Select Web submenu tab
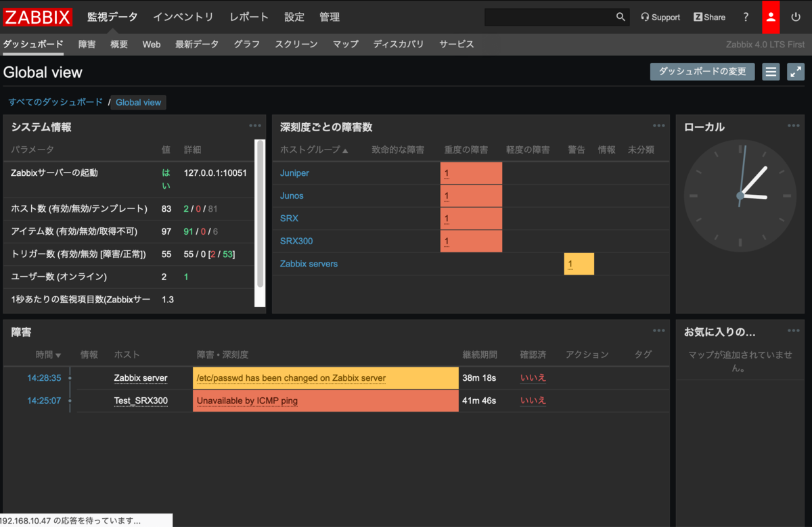This screenshot has width=812, height=527. [152, 44]
